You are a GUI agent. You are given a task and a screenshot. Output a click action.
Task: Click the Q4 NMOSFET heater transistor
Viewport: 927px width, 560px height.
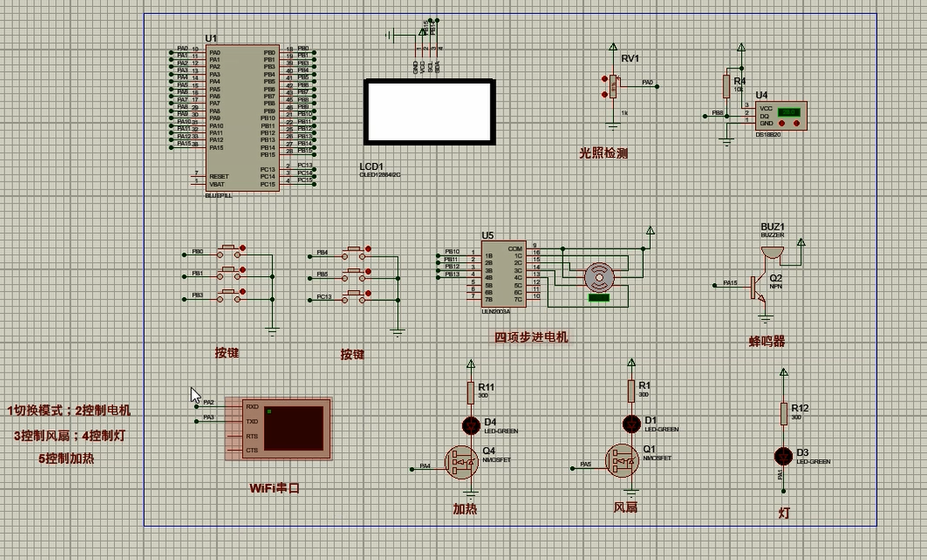461,462
